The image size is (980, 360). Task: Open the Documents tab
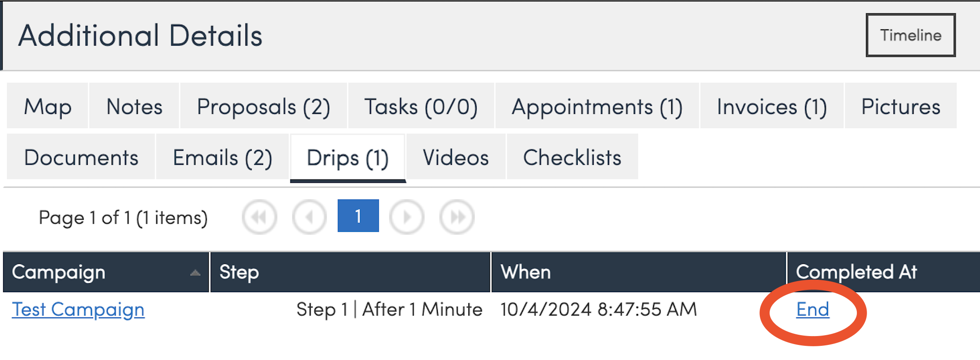coord(81,157)
